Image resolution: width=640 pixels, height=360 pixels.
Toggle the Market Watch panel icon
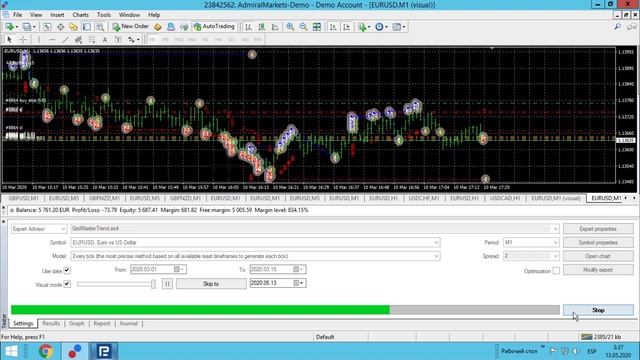[x=47, y=27]
